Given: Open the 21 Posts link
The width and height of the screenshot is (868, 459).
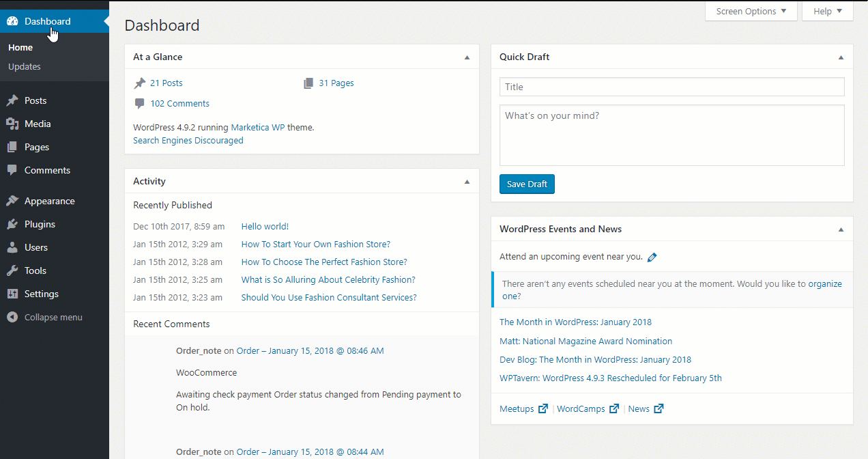Looking at the screenshot, I should (x=167, y=83).
